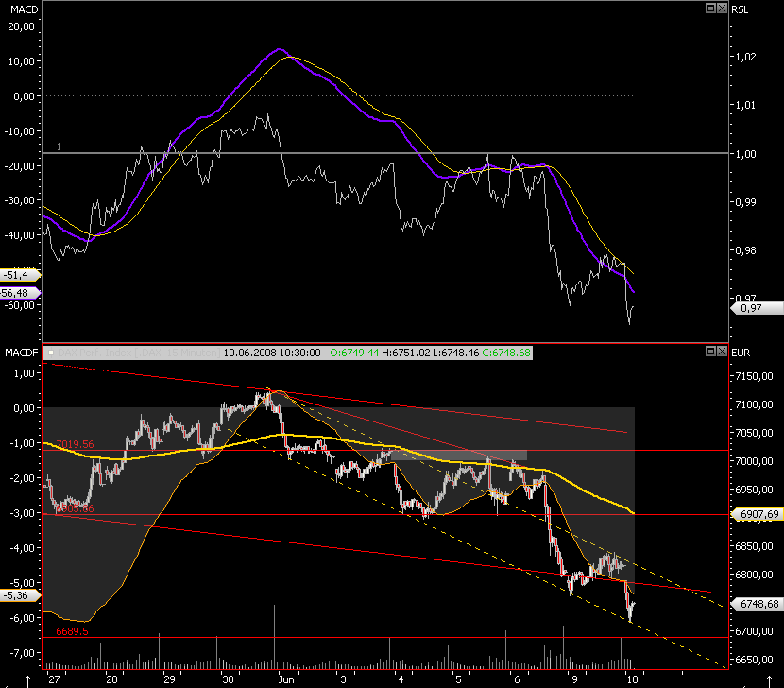784x688 pixels.
Task: Click the low value L:6748.46
Action: (x=455, y=353)
